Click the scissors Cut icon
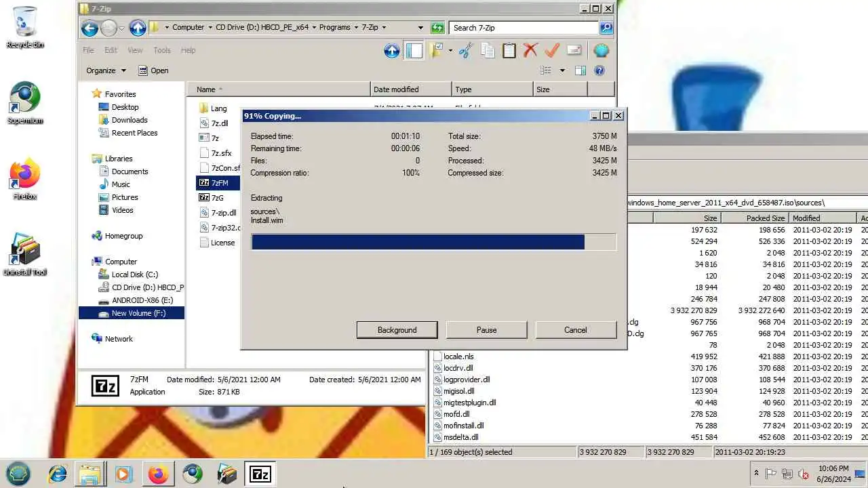This screenshot has width=868, height=488. tap(465, 50)
